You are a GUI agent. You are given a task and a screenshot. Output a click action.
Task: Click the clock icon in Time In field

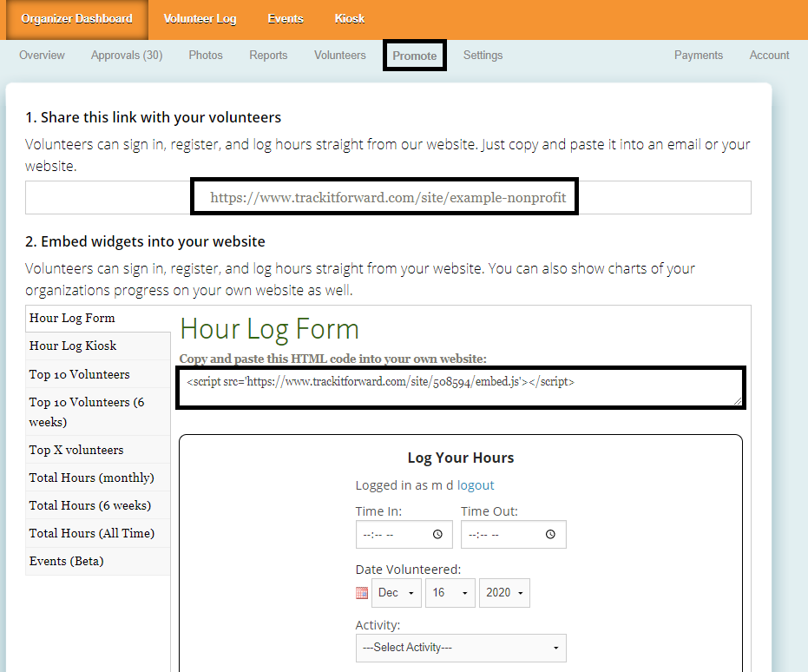[x=437, y=535]
